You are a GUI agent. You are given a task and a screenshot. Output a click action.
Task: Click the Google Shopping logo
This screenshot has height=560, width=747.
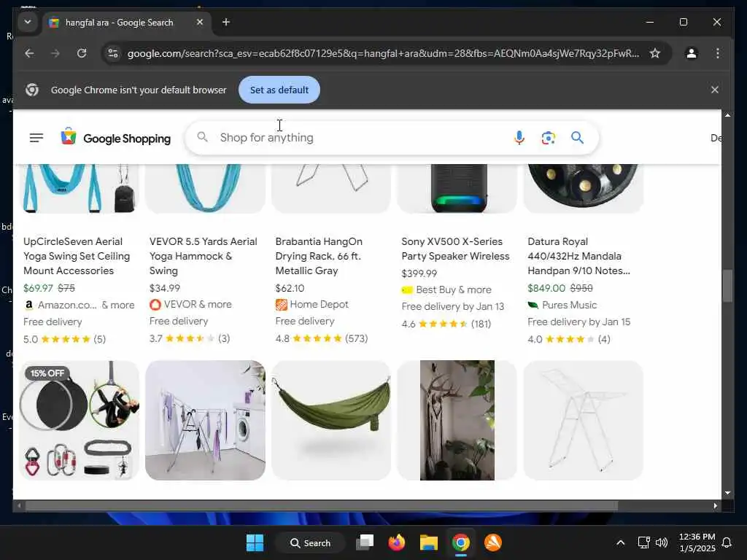point(116,138)
